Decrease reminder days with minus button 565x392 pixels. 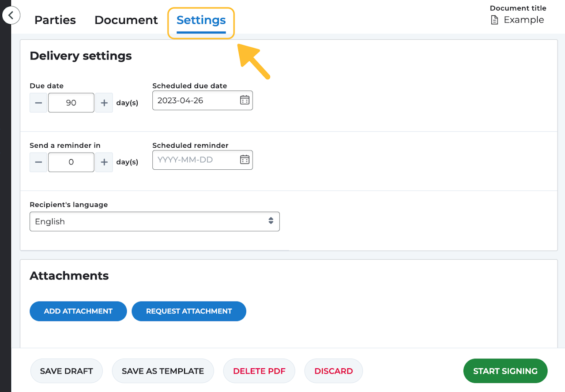38,162
